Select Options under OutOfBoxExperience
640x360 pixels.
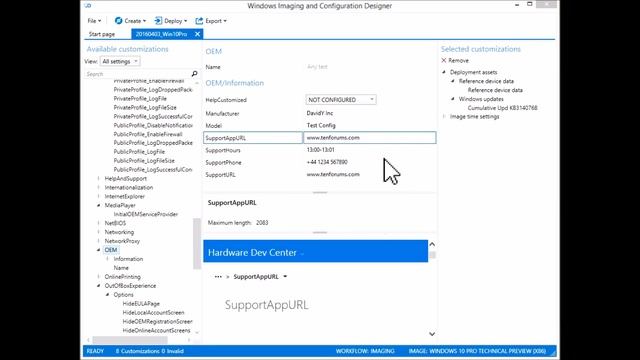click(123, 295)
